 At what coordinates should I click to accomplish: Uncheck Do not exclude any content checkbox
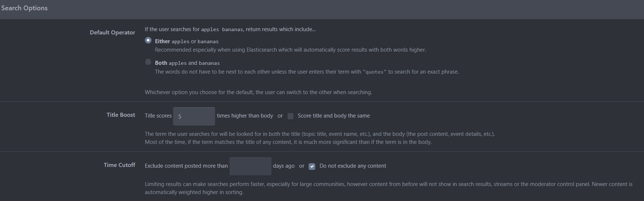tap(312, 166)
